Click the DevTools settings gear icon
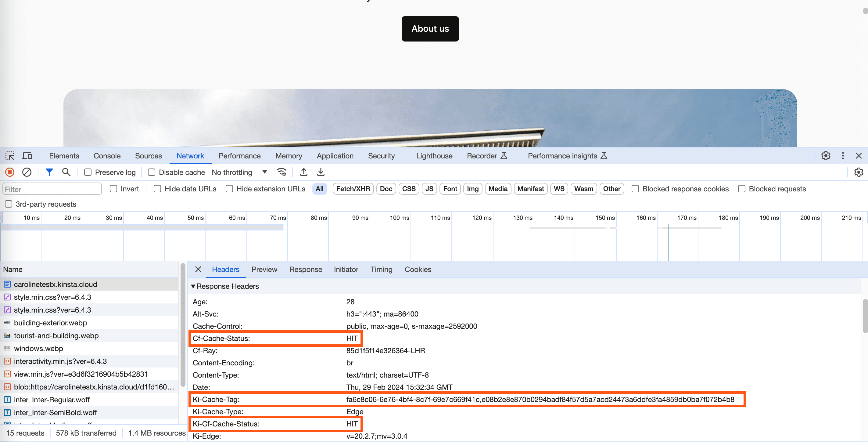The width and height of the screenshot is (868, 442). (826, 156)
